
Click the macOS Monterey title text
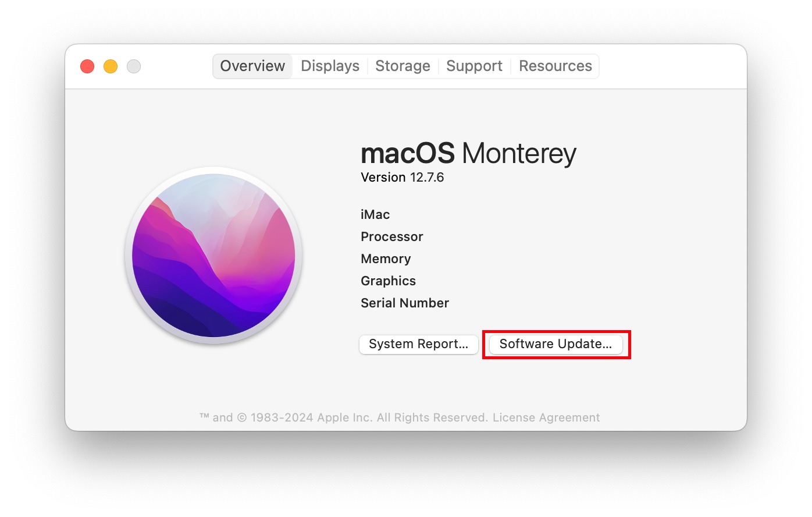[468, 153]
